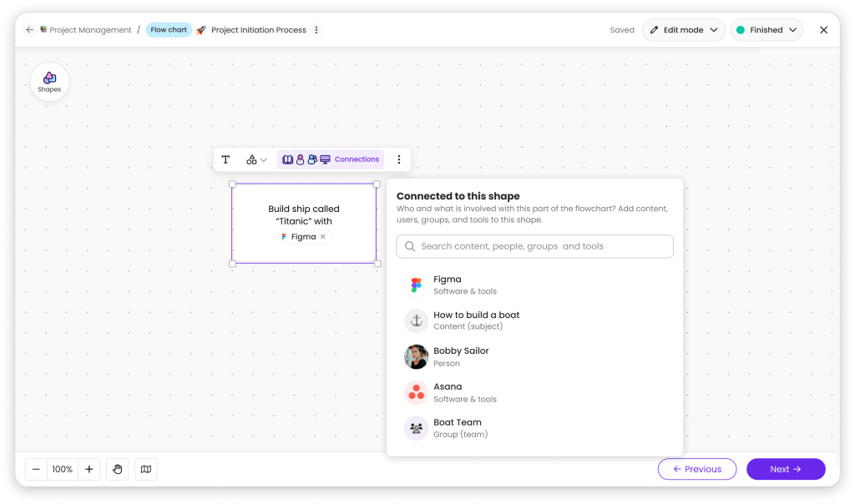Expand the Edit mode dropdown

(683, 30)
